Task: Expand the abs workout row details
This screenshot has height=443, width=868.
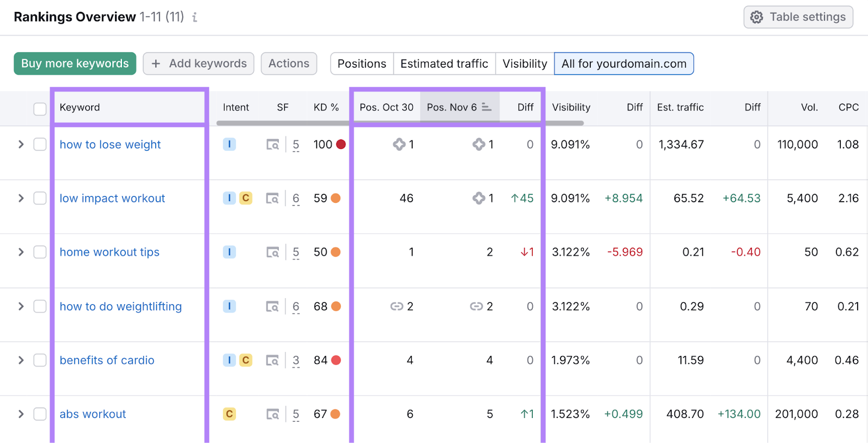Action: [21, 414]
